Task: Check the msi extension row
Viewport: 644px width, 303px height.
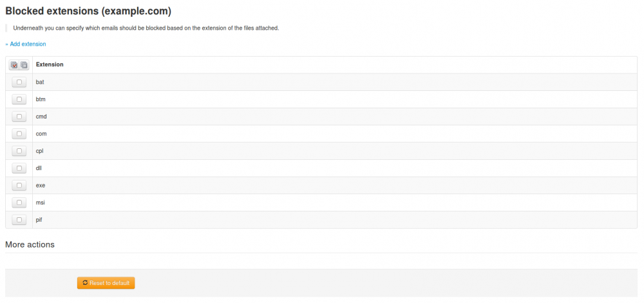Action: click(x=19, y=202)
